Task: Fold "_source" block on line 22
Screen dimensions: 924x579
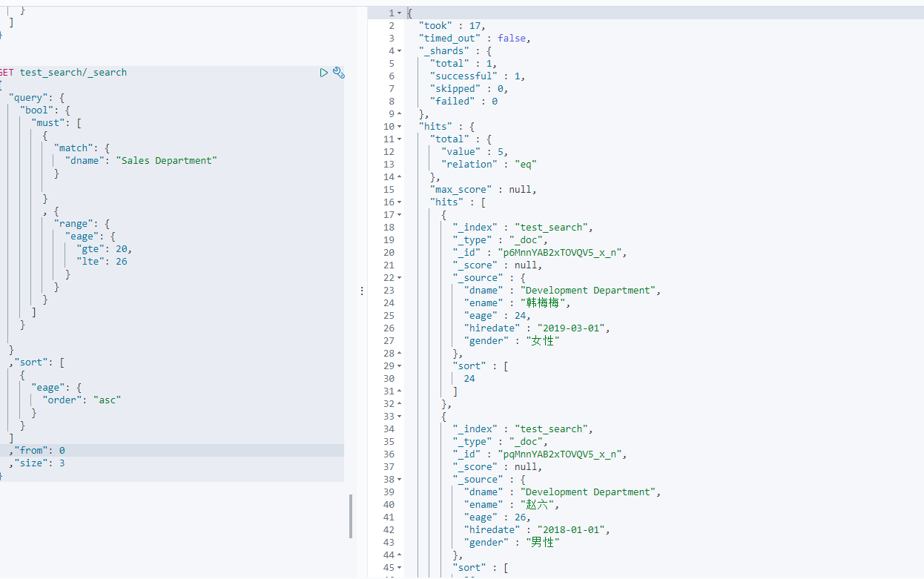Action: click(399, 278)
